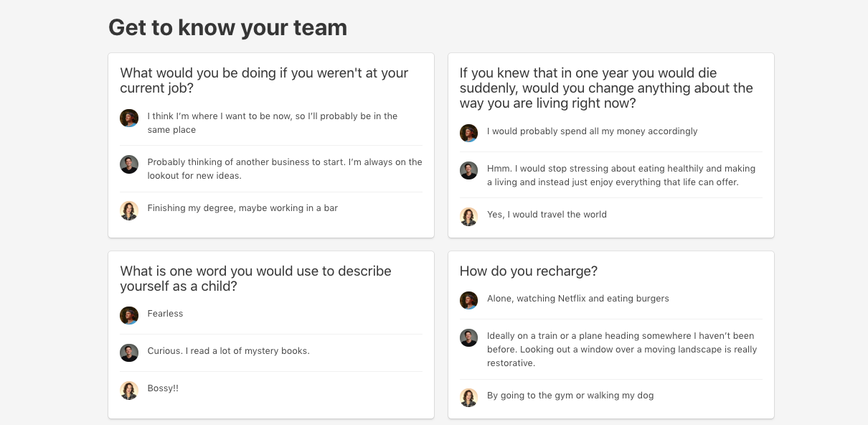Click avatar beside "I think I'm where I want" answer
This screenshot has width=868, height=425.
tap(129, 118)
